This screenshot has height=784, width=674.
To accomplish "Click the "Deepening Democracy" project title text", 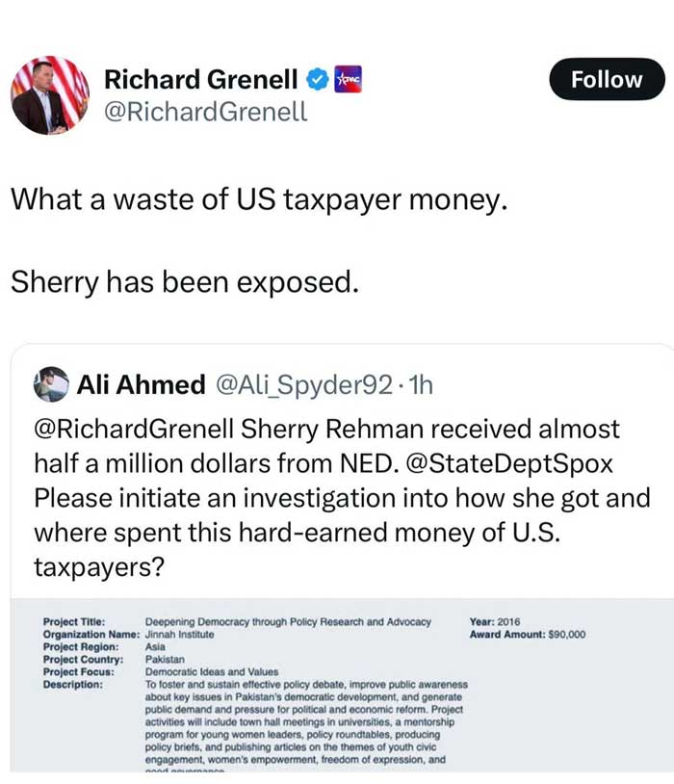I will click(x=288, y=622).
